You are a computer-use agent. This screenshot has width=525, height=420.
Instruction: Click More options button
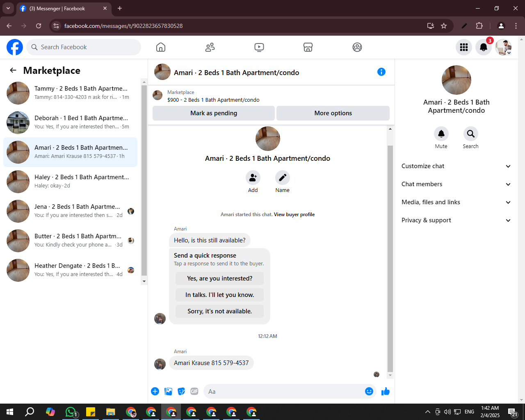click(333, 113)
